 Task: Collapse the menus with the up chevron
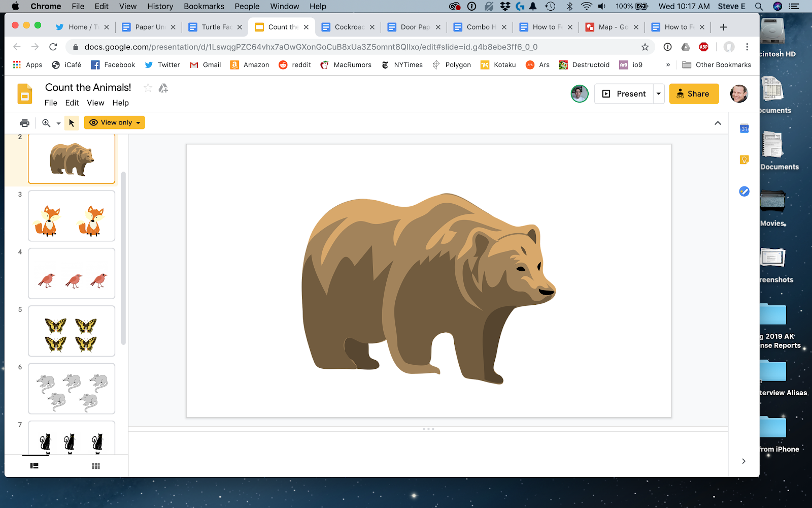[x=718, y=123]
